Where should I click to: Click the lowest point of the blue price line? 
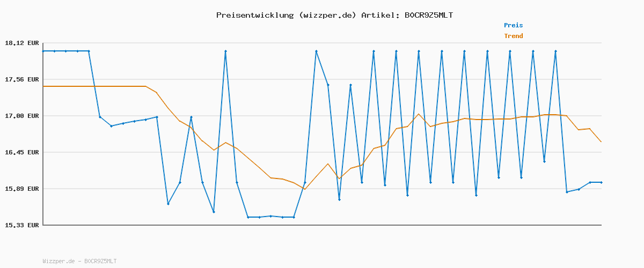point(248,217)
